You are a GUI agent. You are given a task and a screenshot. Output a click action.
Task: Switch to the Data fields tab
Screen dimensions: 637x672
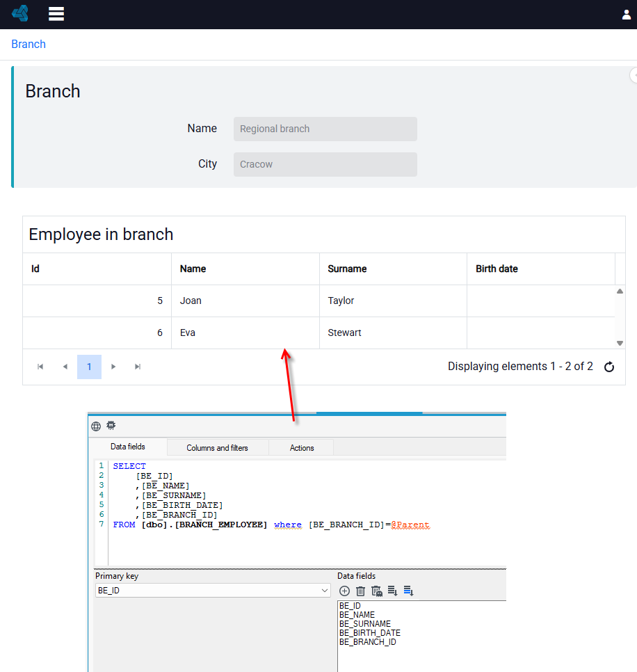[x=128, y=447]
